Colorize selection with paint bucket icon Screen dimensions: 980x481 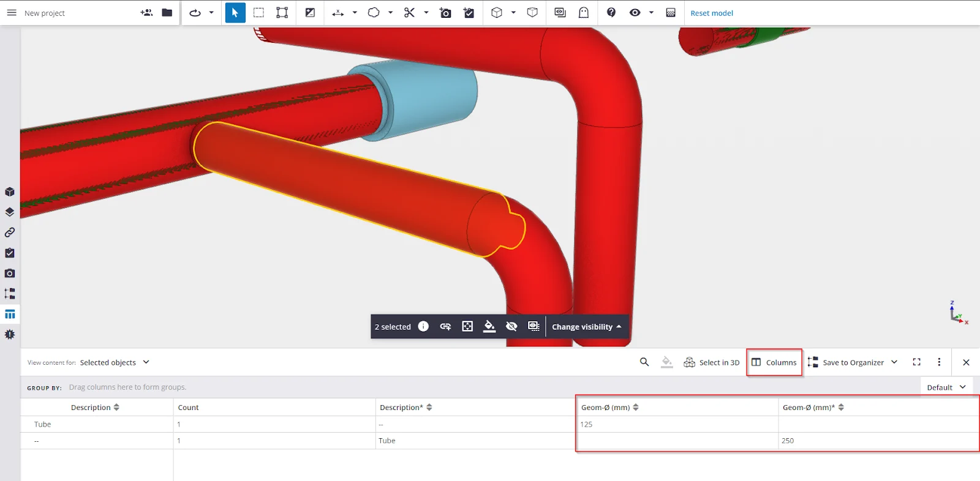coord(489,327)
